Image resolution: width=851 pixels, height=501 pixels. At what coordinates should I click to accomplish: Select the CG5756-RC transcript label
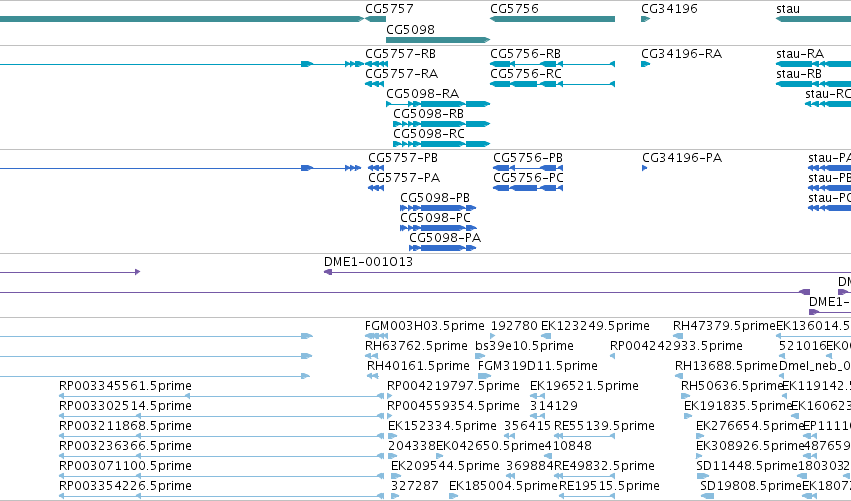(x=526, y=74)
